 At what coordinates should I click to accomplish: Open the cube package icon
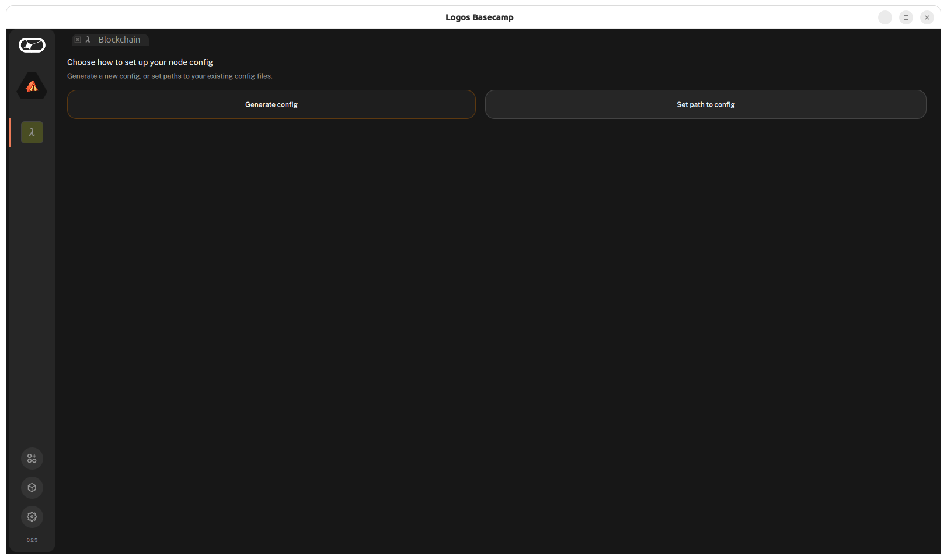pyautogui.click(x=32, y=488)
